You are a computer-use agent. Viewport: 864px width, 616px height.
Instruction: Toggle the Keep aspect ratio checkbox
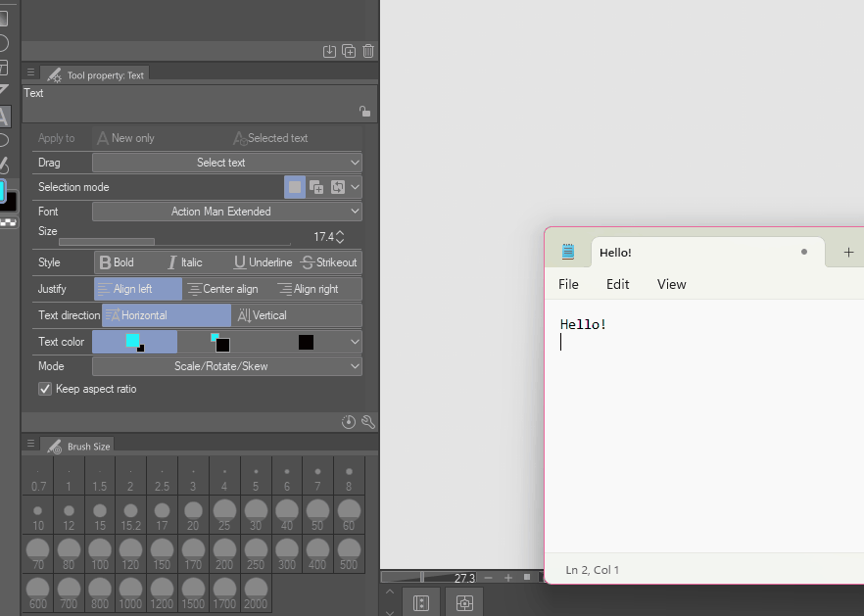pyautogui.click(x=44, y=389)
